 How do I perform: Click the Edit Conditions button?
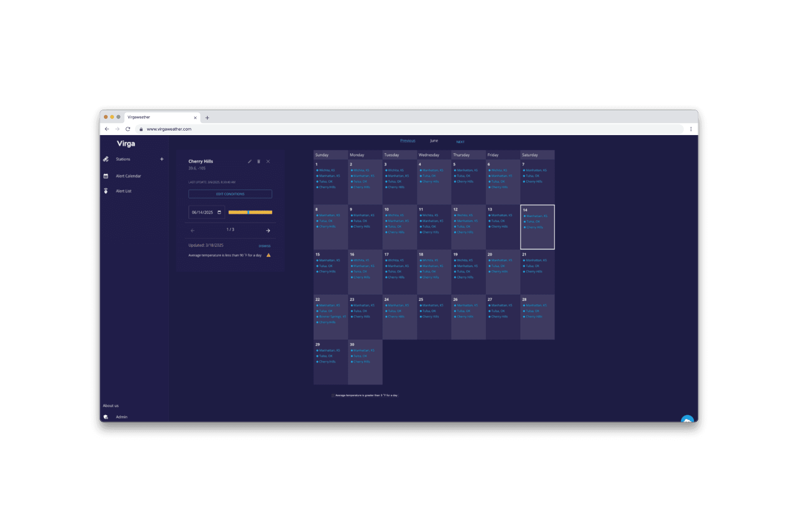click(230, 194)
